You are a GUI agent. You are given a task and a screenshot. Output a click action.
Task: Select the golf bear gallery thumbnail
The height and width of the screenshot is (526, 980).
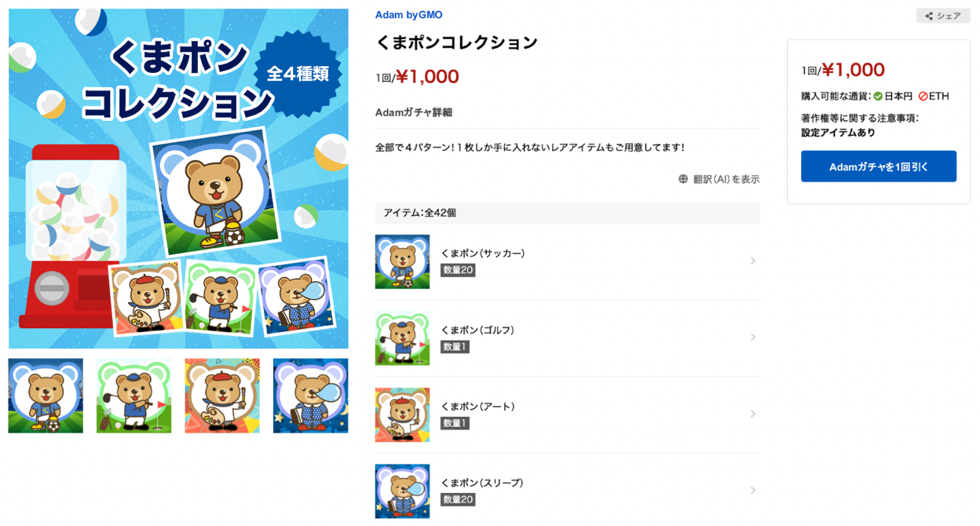click(133, 396)
